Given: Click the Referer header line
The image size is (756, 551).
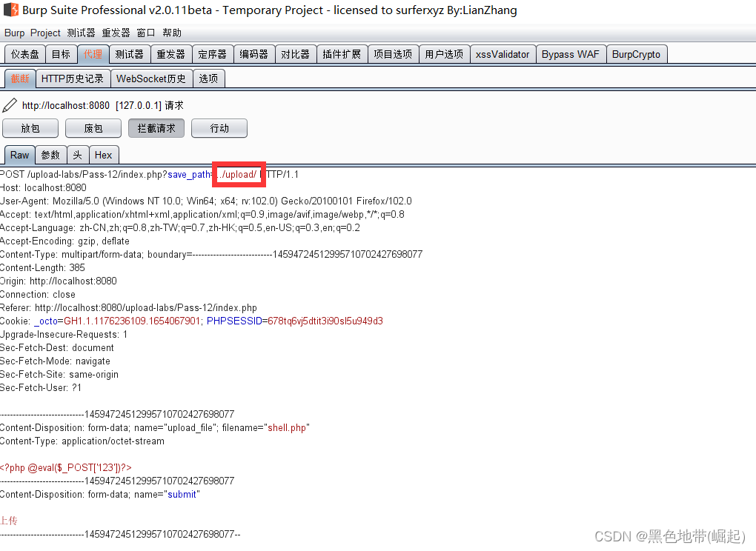Looking at the screenshot, I should pyautogui.click(x=128, y=308).
